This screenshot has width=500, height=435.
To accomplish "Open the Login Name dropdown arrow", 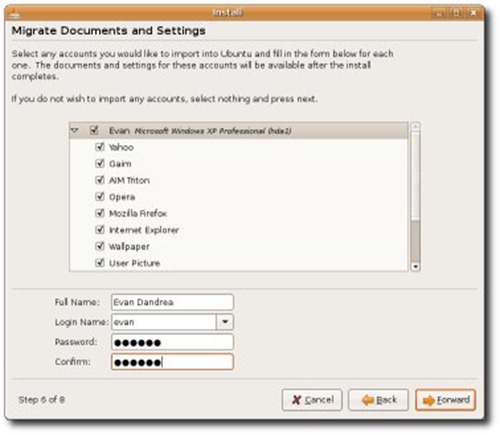I will [225, 322].
